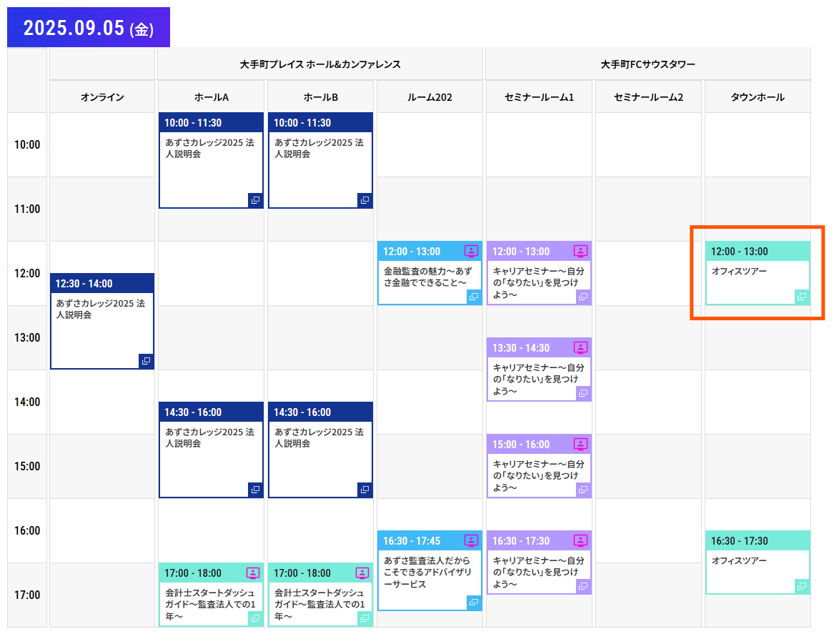The image size is (834, 644).
Task: Open オンライン あずさカレッジ2025 法人説明会 session
Action: (101, 309)
